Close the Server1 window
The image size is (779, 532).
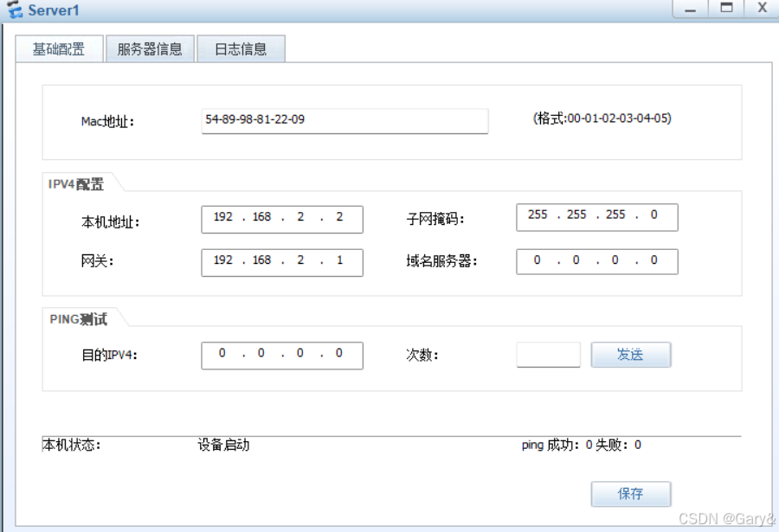pos(762,9)
